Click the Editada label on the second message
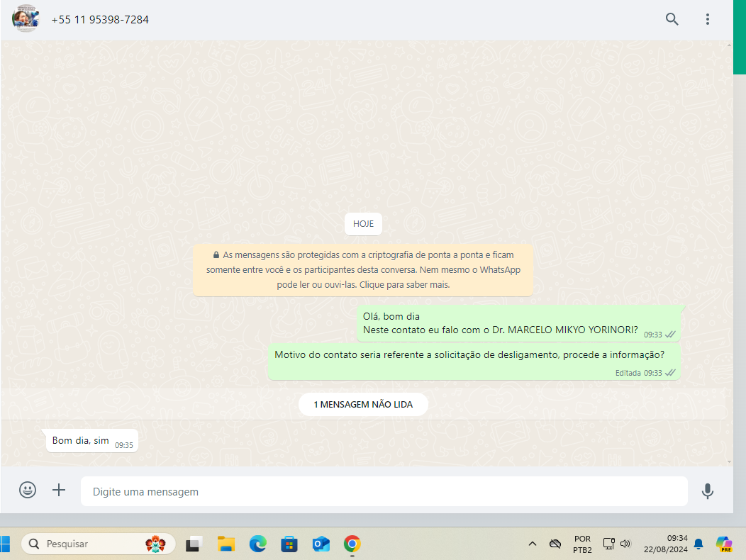This screenshot has height=560, width=746. click(x=628, y=373)
